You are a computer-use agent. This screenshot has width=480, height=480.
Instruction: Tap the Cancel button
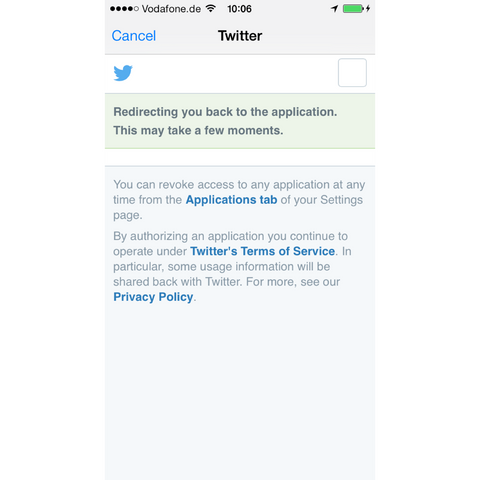click(x=134, y=36)
